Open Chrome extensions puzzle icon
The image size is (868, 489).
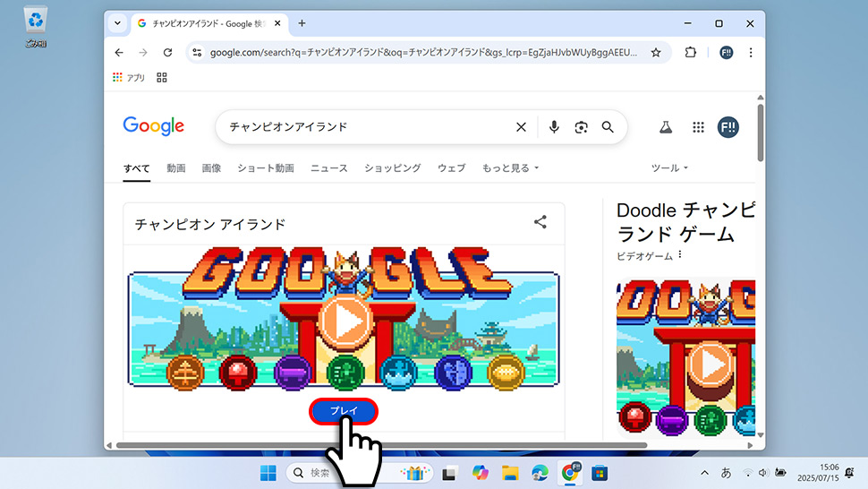[690, 53]
